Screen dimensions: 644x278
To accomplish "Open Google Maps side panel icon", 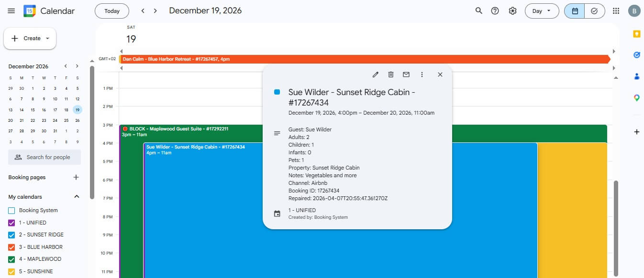I will pos(636,98).
